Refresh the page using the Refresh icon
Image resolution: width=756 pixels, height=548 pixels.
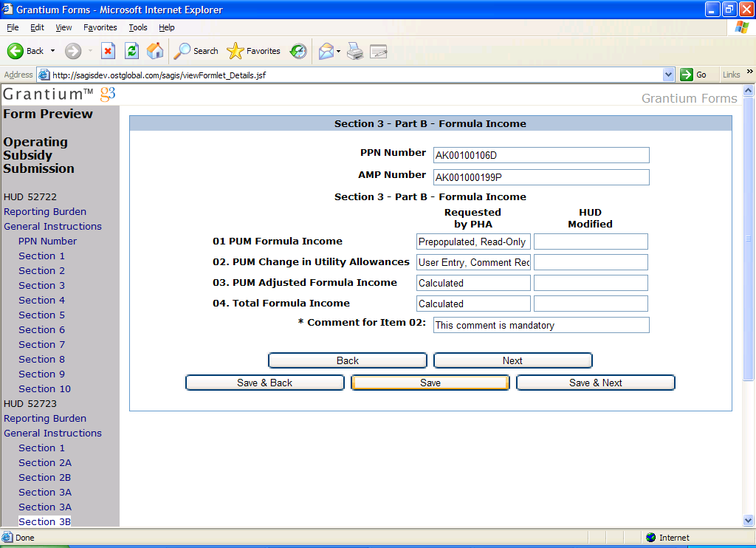(131, 51)
